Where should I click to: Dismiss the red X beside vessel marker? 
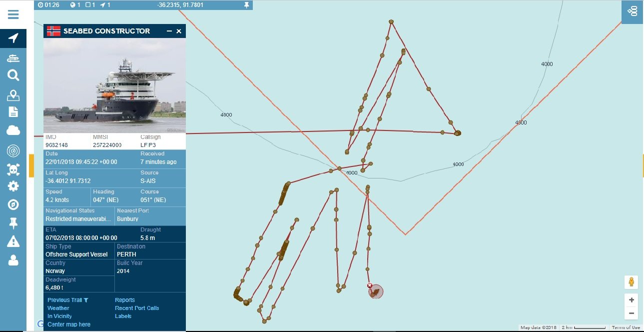[370, 285]
